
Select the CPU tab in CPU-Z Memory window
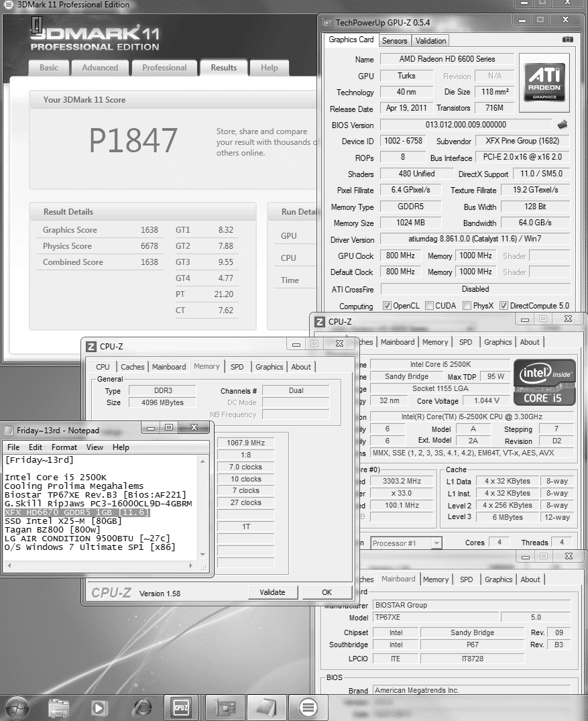103,367
